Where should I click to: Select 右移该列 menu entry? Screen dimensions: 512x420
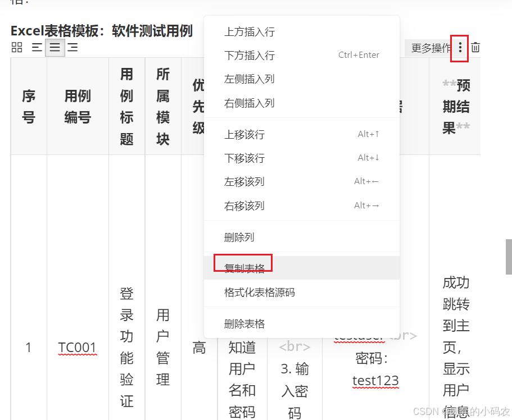point(302,206)
